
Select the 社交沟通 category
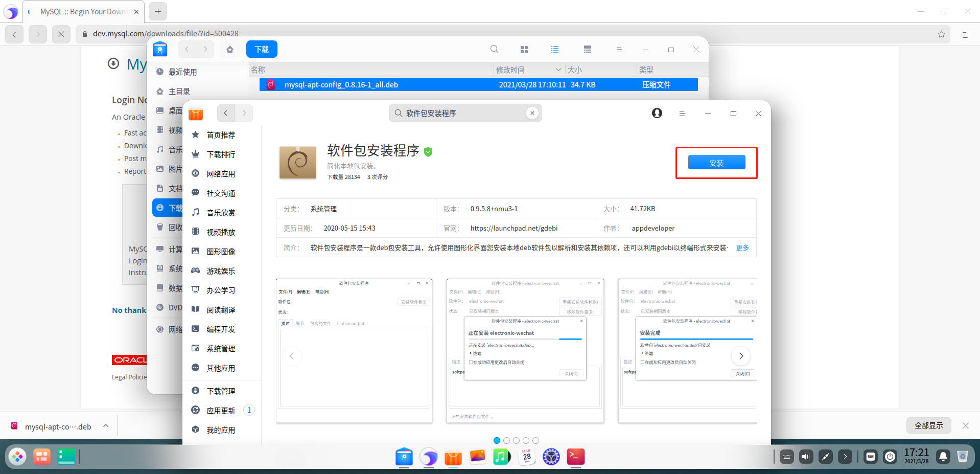point(221,193)
